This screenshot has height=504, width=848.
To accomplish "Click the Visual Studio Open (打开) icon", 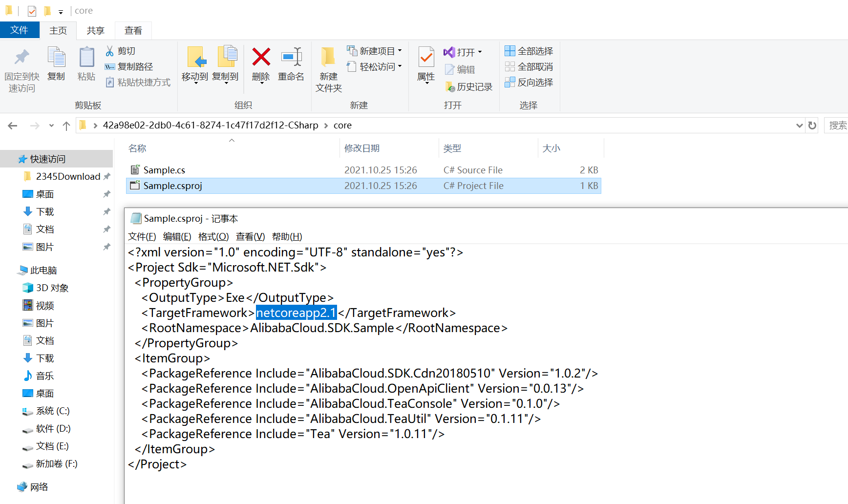I will [449, 52].
